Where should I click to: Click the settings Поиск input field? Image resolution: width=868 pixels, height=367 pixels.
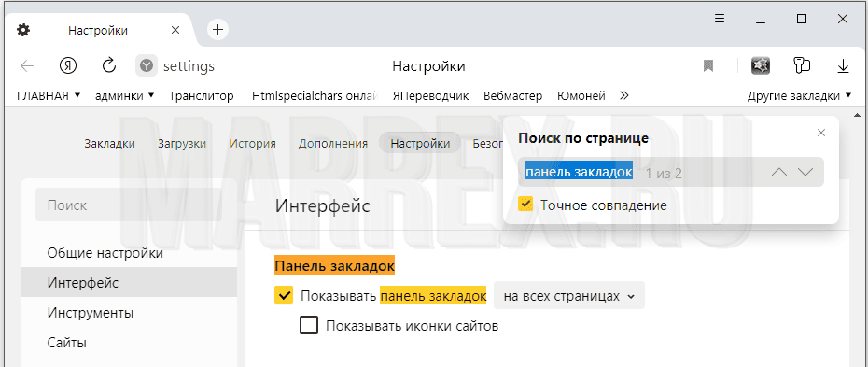pos(129,205)
